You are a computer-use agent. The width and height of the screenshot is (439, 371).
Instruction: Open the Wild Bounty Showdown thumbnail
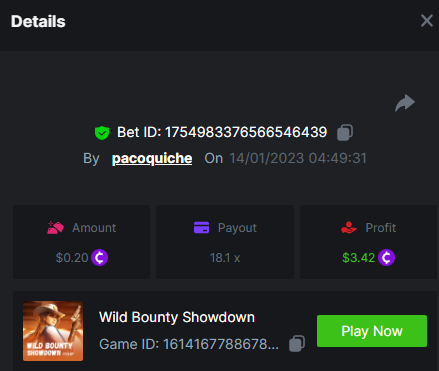53,331
